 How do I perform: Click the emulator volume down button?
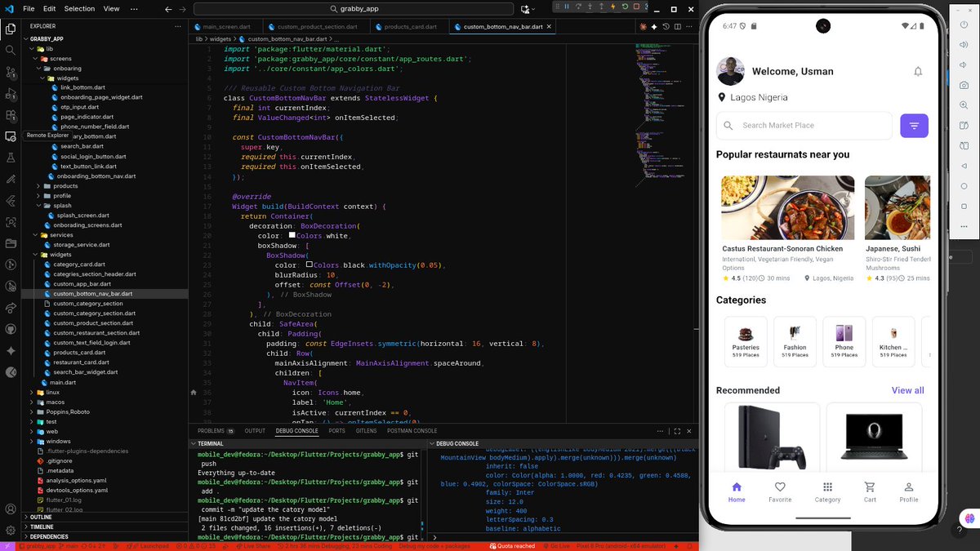pos(964,64)
